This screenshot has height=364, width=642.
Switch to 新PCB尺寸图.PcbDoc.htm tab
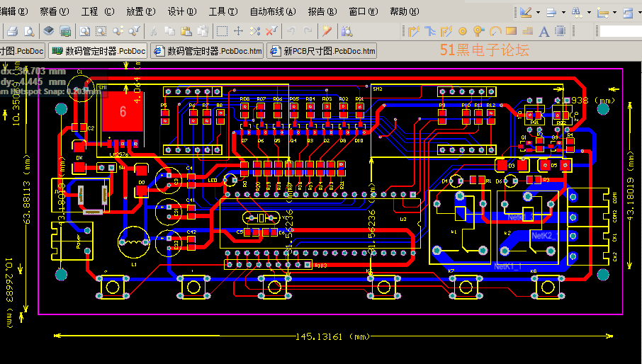[x=322, y=51]
